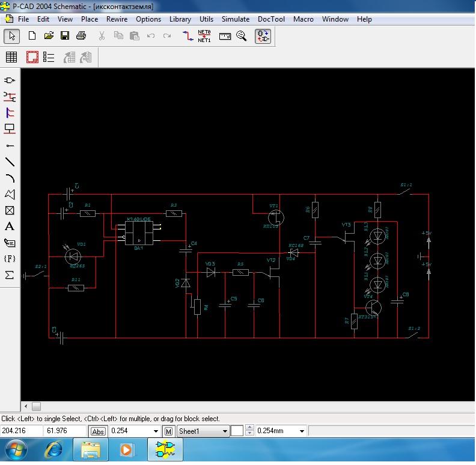Click the line width stepper up arrow
476x465 pixels.
pos(249,428)
